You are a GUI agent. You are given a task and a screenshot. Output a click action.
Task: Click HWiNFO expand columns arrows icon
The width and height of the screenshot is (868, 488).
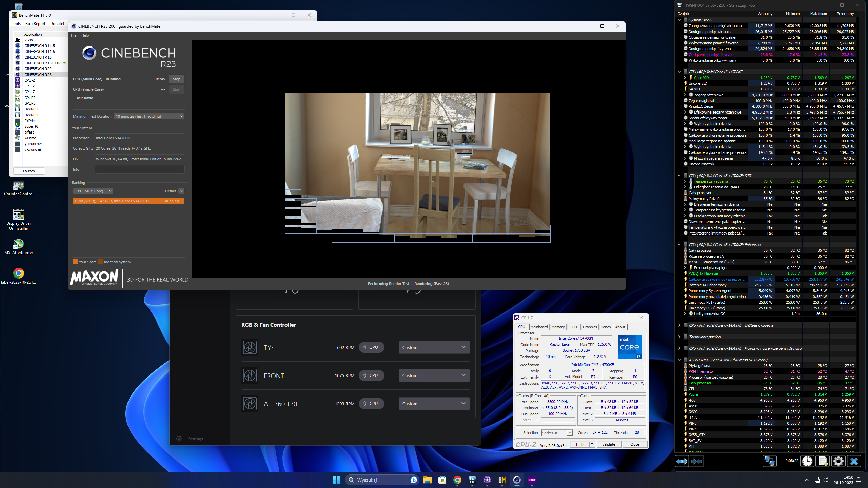click(x=682, y=461)
